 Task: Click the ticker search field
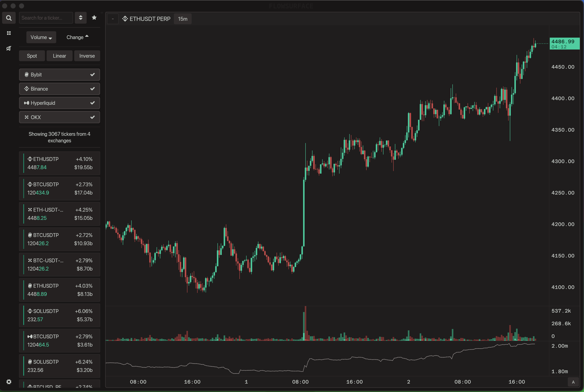(x=46, y=18)
